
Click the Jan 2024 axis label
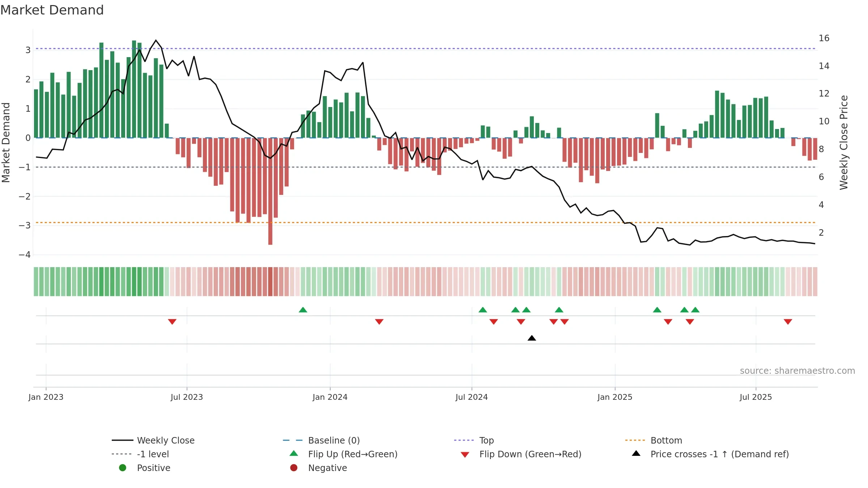click(x=330, y=397)
